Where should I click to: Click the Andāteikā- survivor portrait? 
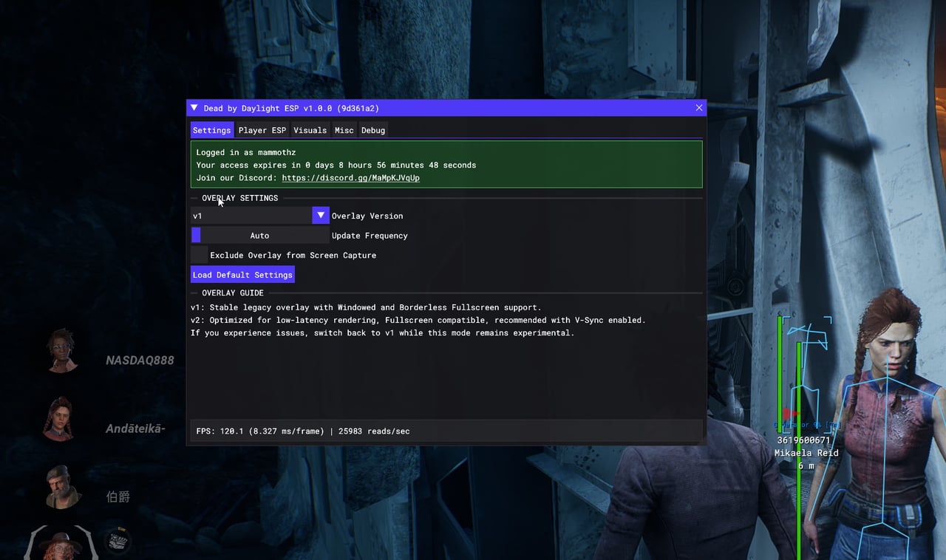[60, 419]
